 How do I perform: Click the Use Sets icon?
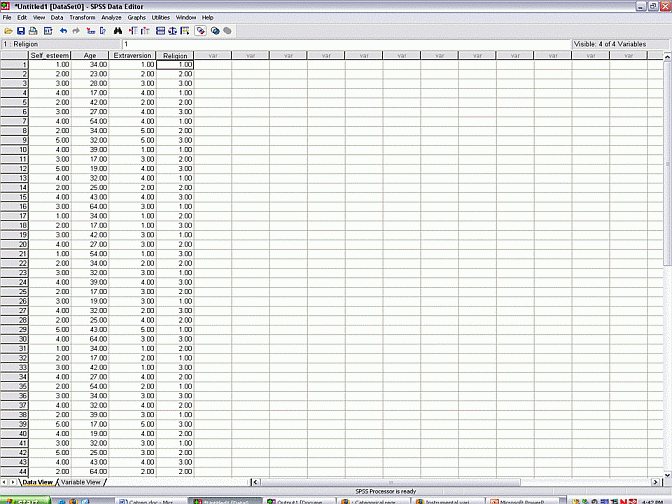tap(215, 31)
